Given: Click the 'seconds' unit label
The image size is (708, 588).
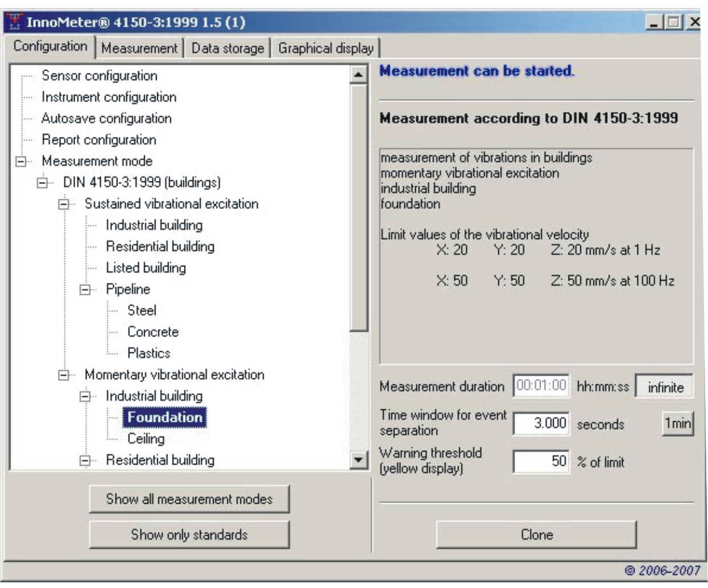Looking at the screenshot, I should click(600, 424).
